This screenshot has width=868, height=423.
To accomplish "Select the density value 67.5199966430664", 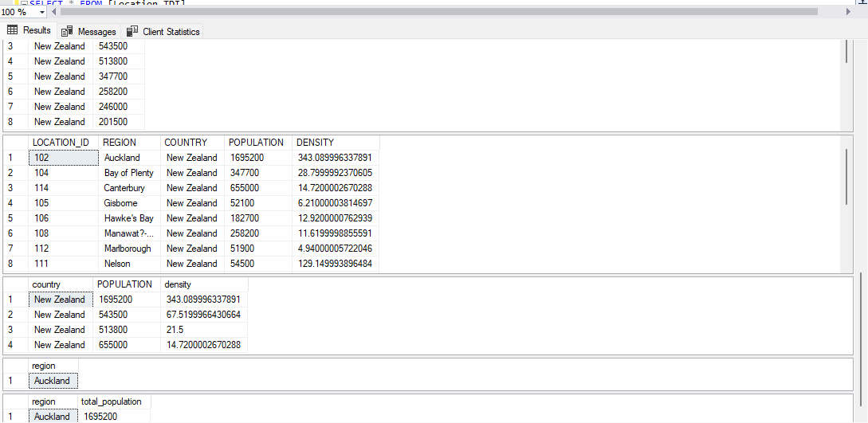I will (204, 315).
